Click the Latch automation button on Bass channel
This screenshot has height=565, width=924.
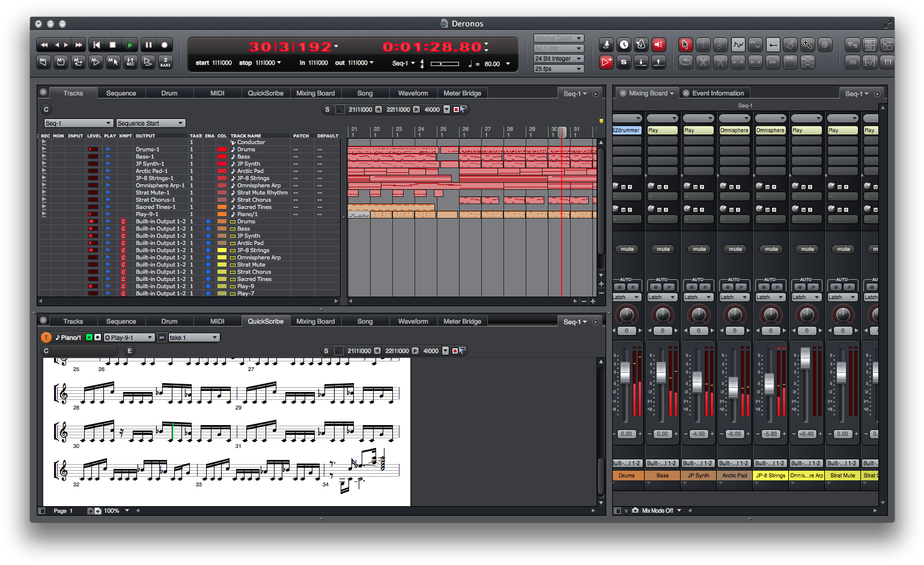coord(662,297)
